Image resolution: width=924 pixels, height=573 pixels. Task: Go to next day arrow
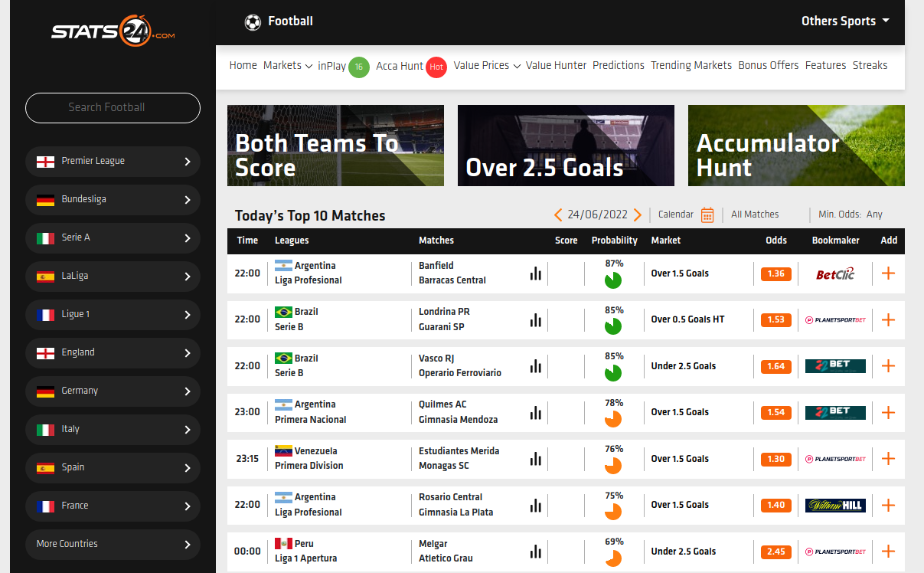pyautogui.click(x=638, y=215)
